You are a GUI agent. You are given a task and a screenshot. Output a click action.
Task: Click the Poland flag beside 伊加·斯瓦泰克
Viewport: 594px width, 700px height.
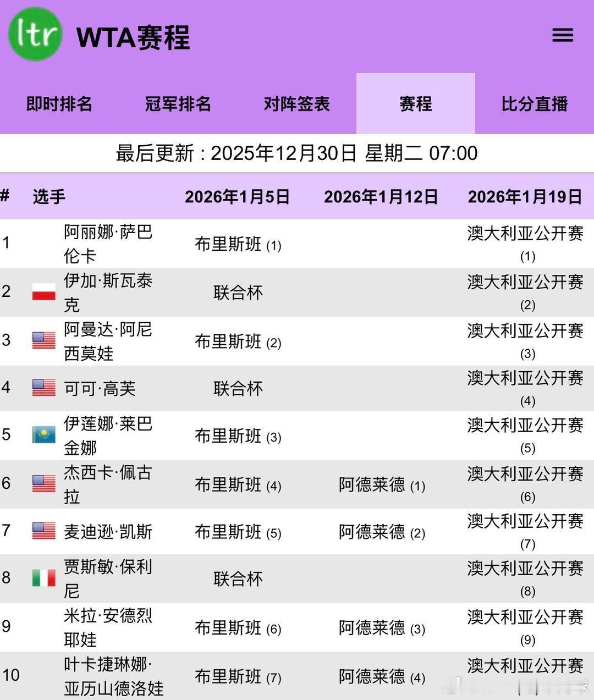click(44, 291)
